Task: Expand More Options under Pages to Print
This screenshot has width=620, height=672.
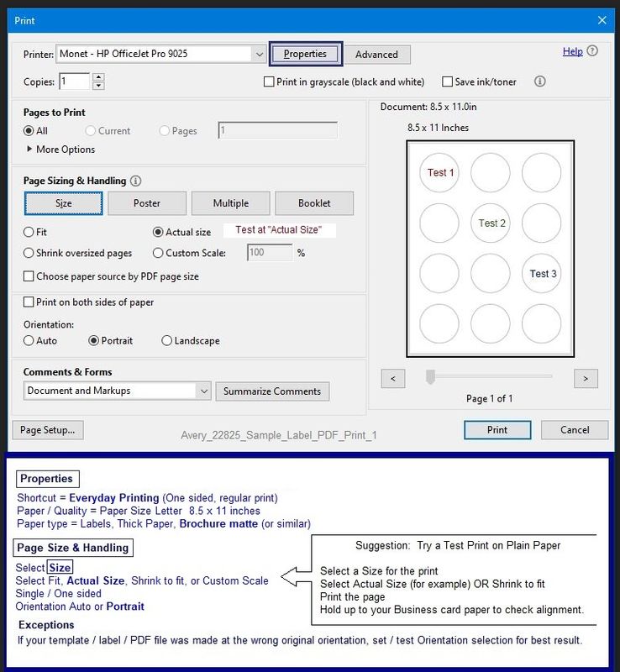Action: pos(60,150)
